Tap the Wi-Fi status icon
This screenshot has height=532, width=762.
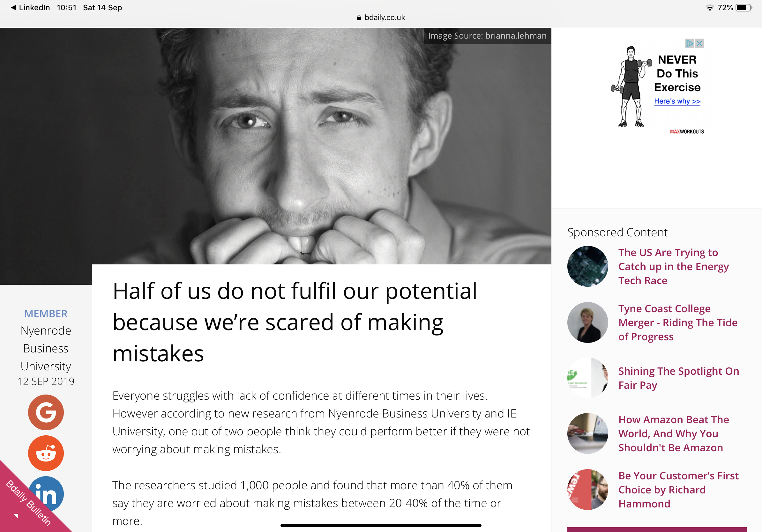(x=710, y=8)
